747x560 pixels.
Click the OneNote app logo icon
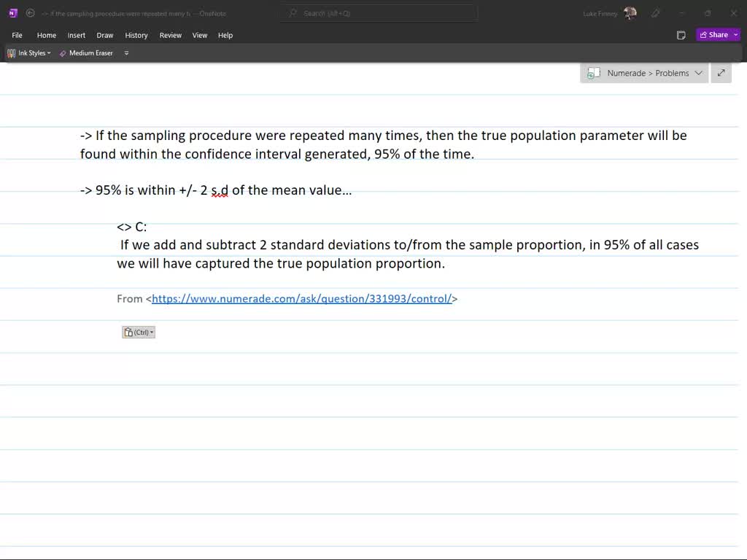coord(12,13)
